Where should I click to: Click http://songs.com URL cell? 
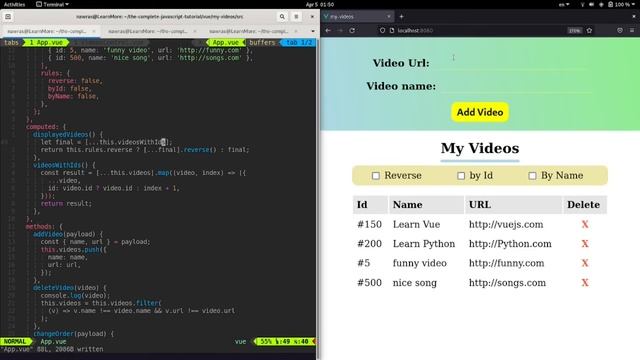pyautogui.click(x=507, y=283)
